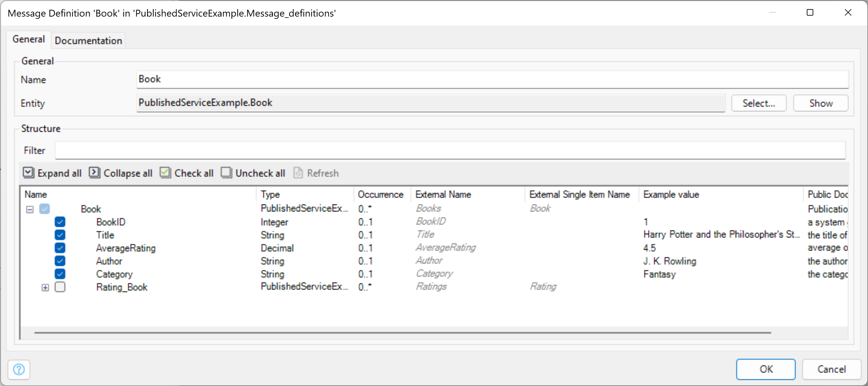The width and height of the screenshot is (868, 386).
Task: Switch to the Documentation tab
Action: click(88, 41)
